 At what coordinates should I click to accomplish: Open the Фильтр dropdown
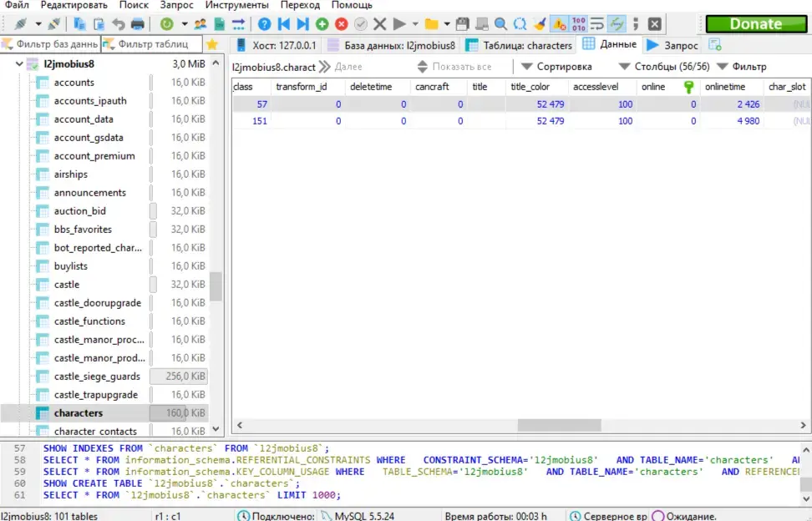(x=741, y=67)
